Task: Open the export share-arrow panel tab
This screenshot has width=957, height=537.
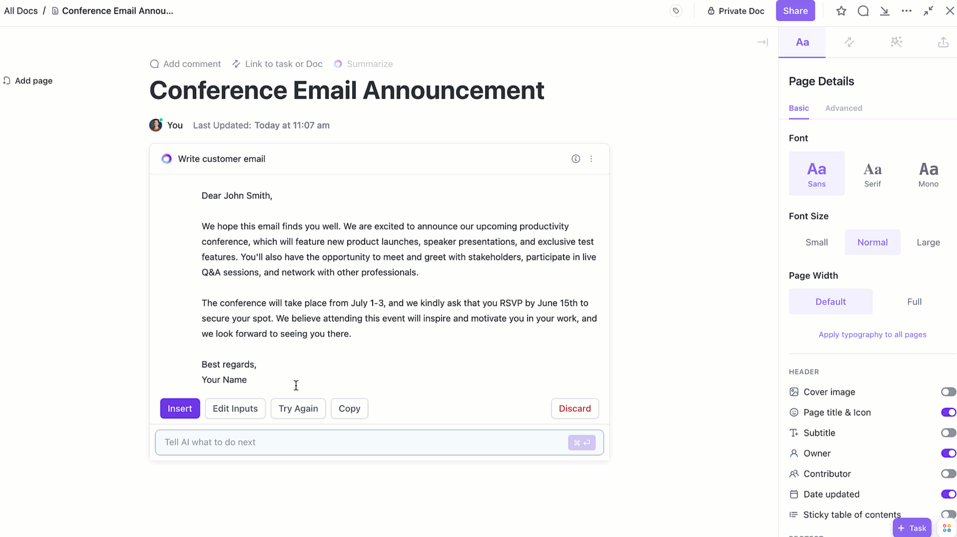Action: pyautogui.click(x=943, y=42)
